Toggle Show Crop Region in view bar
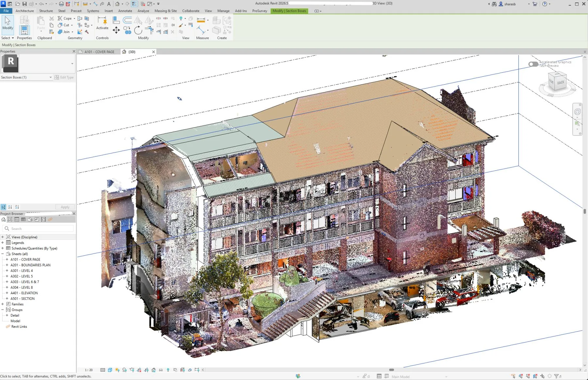Viewport: 588px width, 380px height. pos(146,370)
